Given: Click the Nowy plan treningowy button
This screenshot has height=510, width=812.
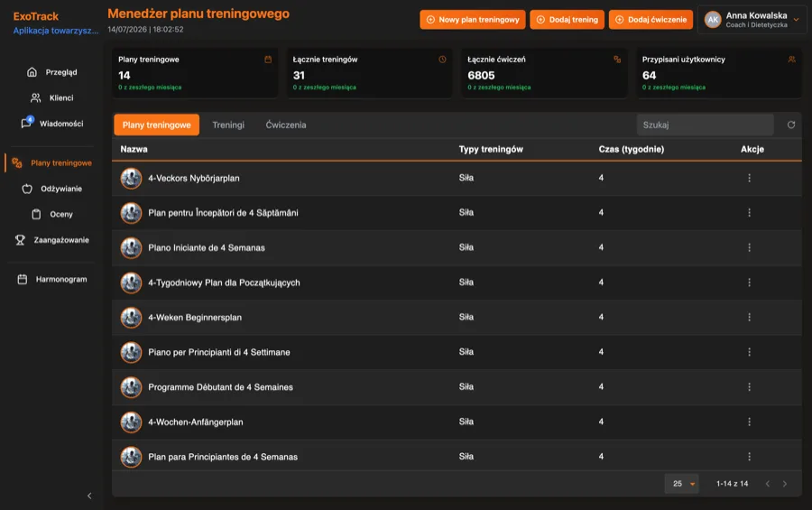Looking at the screenshot, I should (x=472, y=20).
